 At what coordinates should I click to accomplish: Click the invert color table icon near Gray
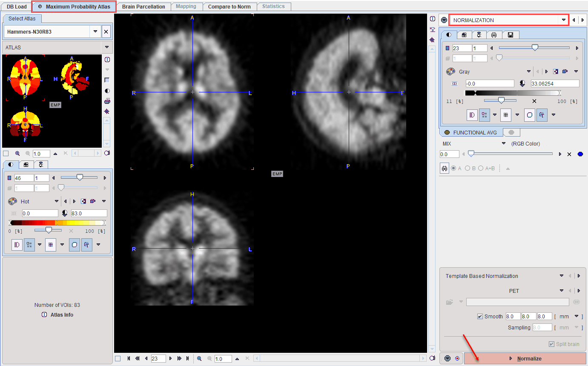556,71
